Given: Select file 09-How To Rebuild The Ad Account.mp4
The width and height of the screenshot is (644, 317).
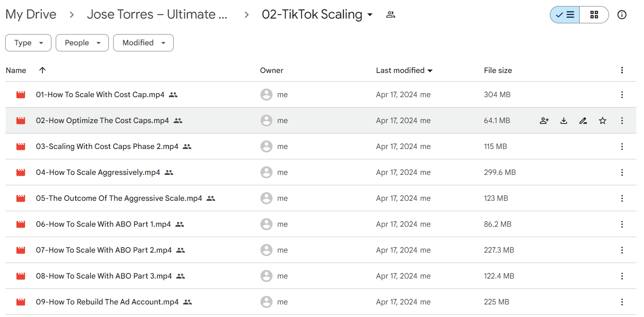Looking at the screenshot, I should pos(107,302).
